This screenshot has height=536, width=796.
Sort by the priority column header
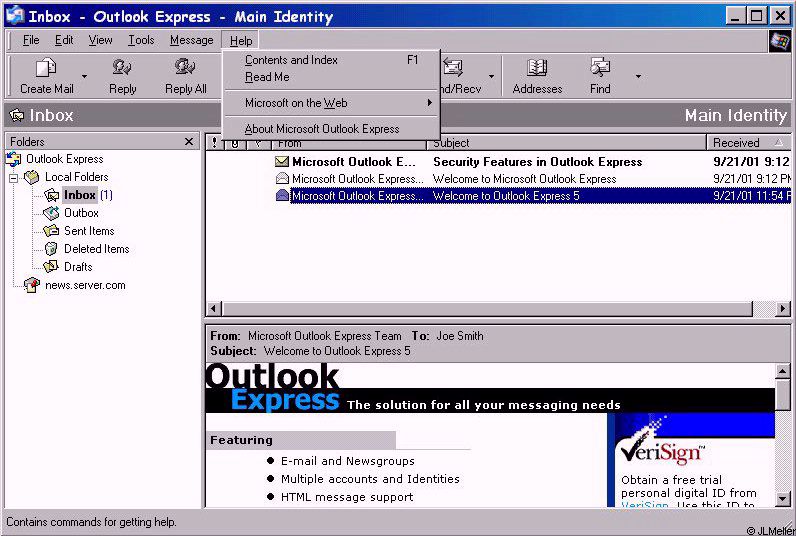pos(215,143)
